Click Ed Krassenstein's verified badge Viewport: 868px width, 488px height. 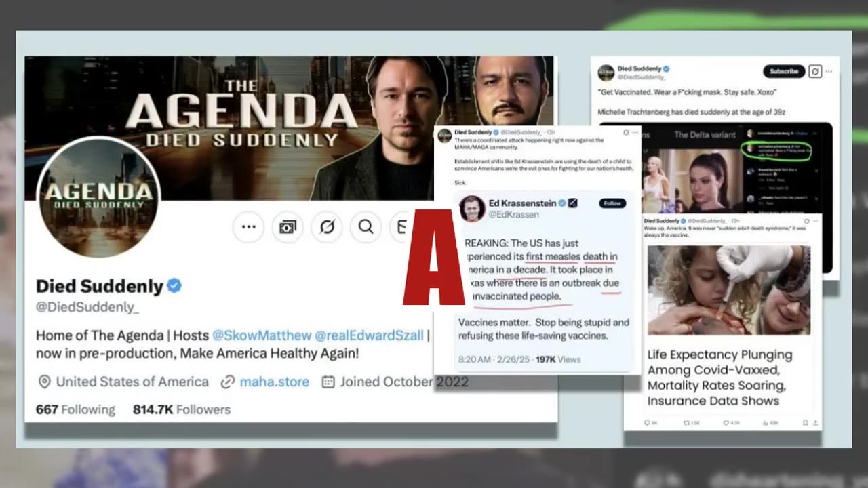point(561,203)
